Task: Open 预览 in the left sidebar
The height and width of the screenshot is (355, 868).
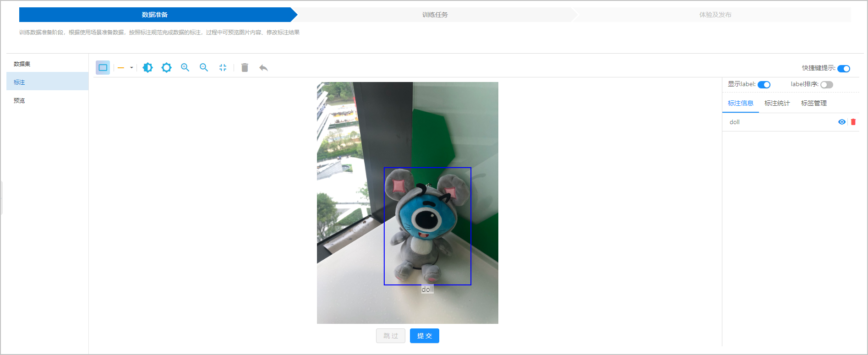Action: (48, 100)
